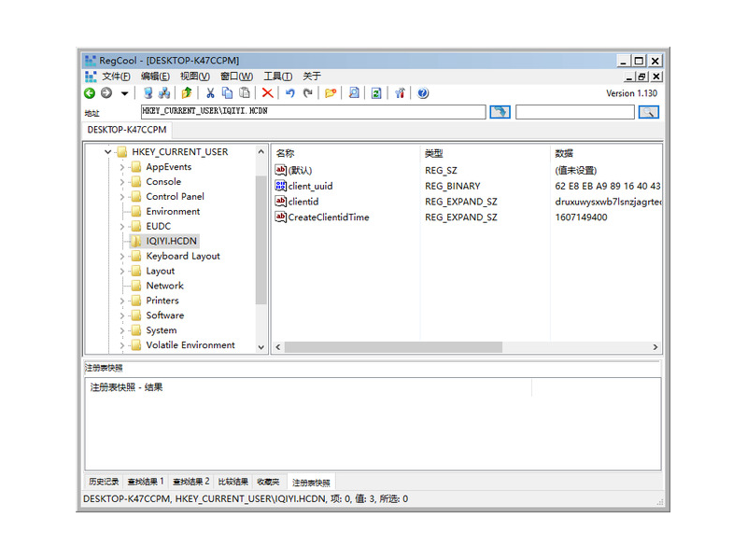Select the Layout key in tree
The height and width of the screenshot is (560, 747).
click(x=160, y=271)
